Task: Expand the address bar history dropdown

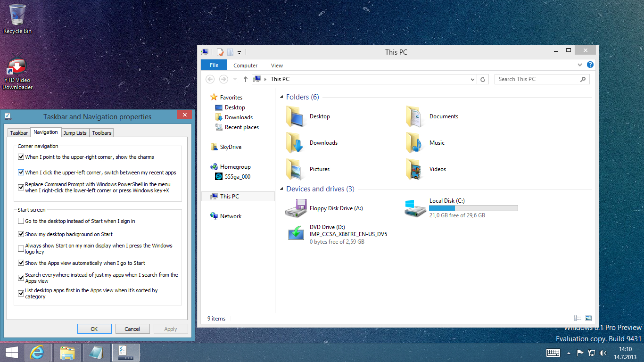Action: coord(473,80)
